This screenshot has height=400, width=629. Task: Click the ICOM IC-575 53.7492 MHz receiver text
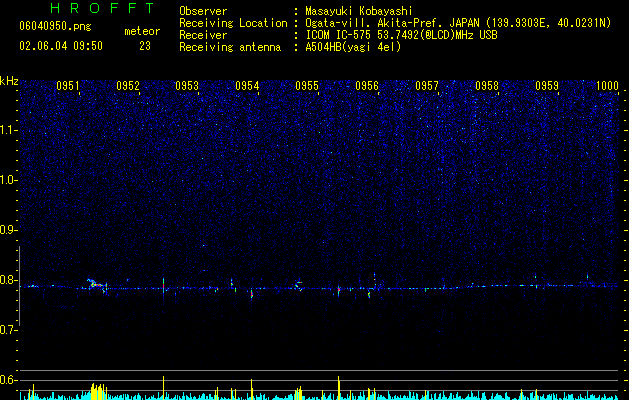[x=401, y=35]
